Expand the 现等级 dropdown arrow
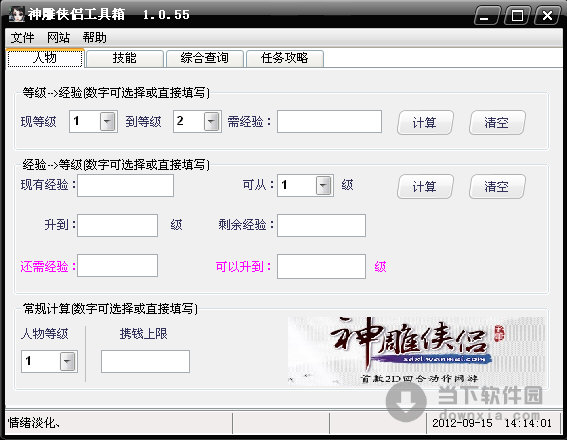Screen dimensions: 567x440 (x=107, y=121)
